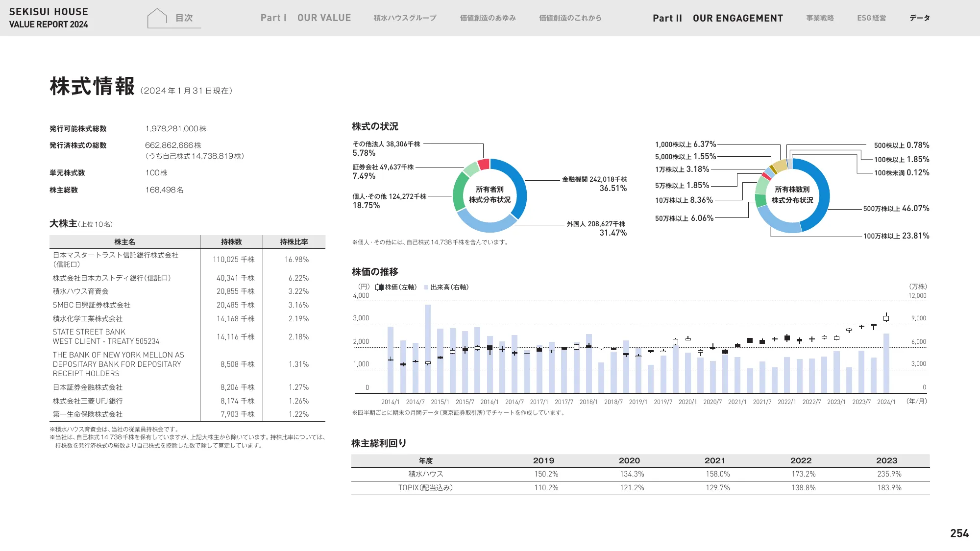Select the 積水ハウスグループ header link
The width and height of the screenshot is (980, 551).
[x=405, y=18]
